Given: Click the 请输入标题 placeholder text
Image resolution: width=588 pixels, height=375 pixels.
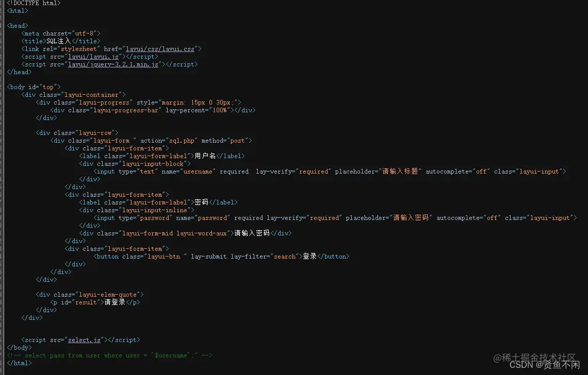Looking at the screenshot, I should click(400, 172).
